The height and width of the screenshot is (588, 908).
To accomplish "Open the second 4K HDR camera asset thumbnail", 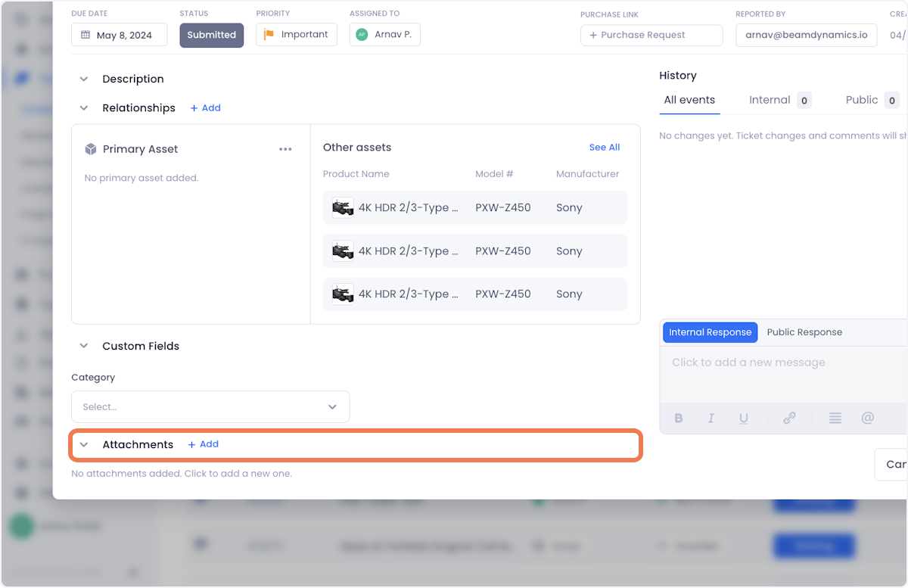I will pos(343,250).
